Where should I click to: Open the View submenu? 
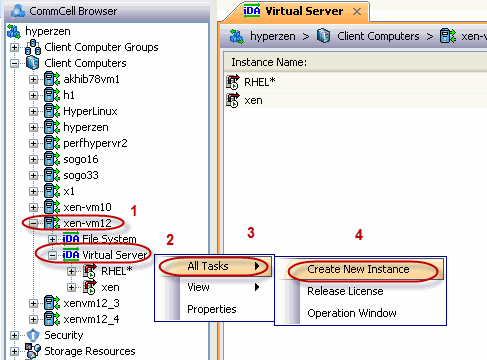pyautogui.click(x=214, y=287)
